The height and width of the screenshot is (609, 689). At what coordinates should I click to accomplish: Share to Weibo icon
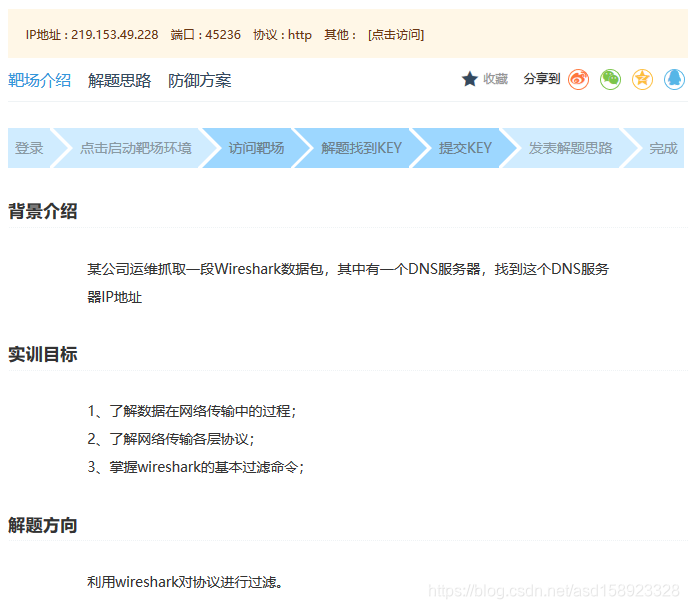click(578, 80)
